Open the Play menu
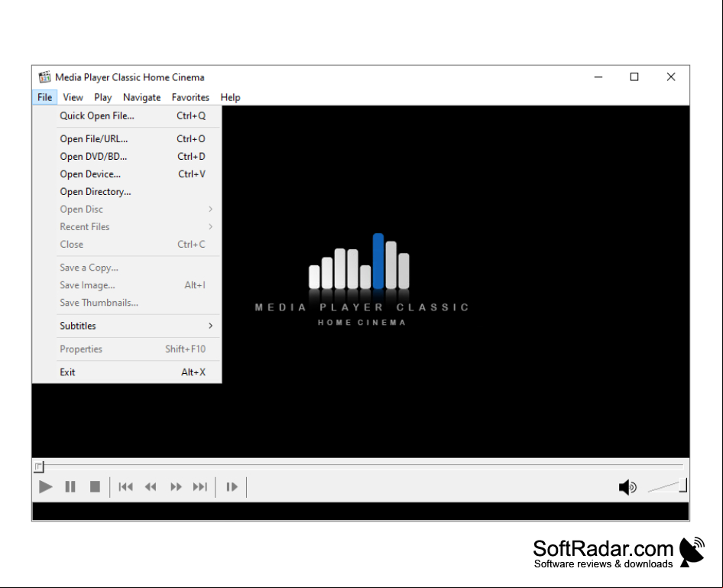The height and width of the screenshot is (588, 723). [x=103, y=97]
